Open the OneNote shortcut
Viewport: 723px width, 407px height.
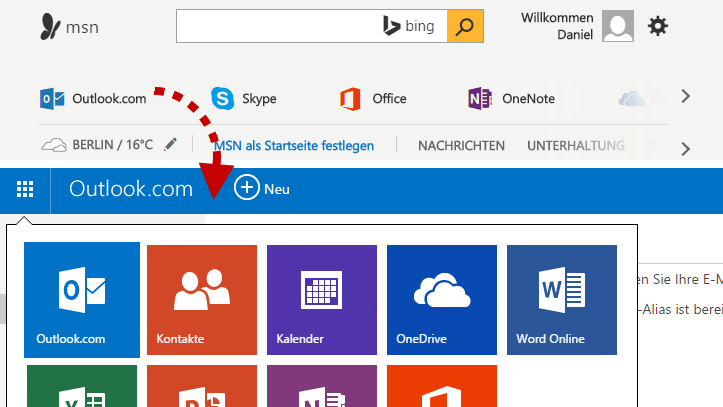(511, 99)
